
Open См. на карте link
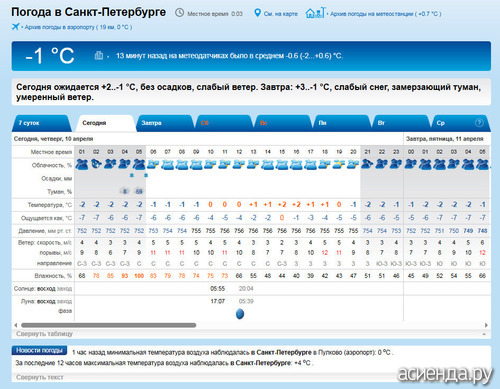281,14
